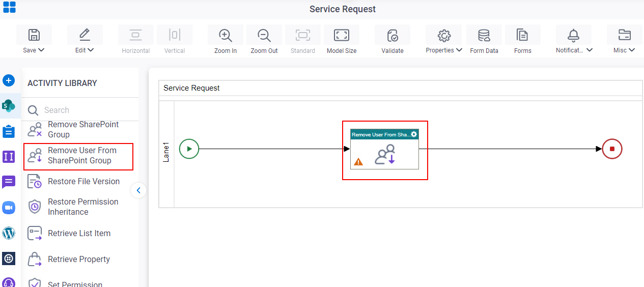Viewport: 644px width, 287px height.
Task: Select the purple headset sidebar icon
Action: (9, 282)
